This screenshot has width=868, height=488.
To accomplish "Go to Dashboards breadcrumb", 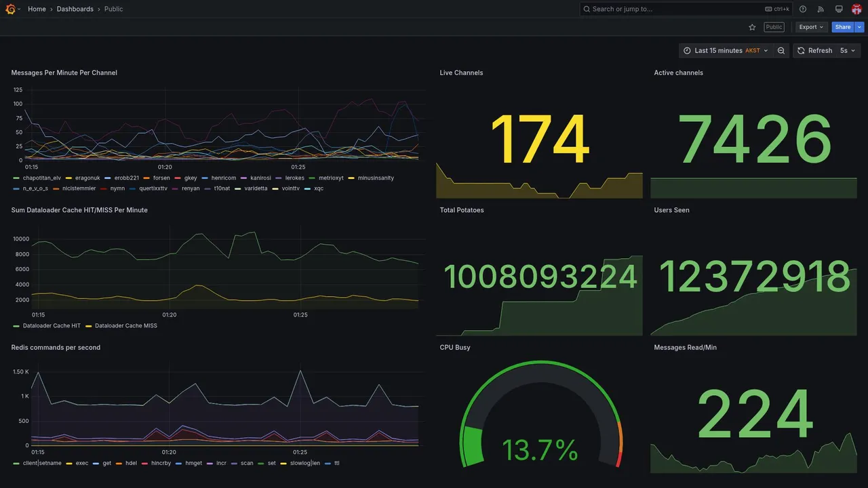I will 75,9.
